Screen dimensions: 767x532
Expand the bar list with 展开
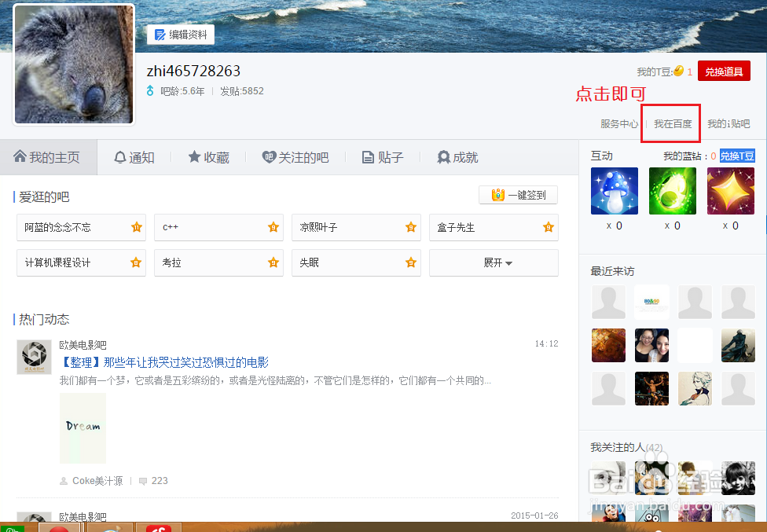tap(494, 262)
